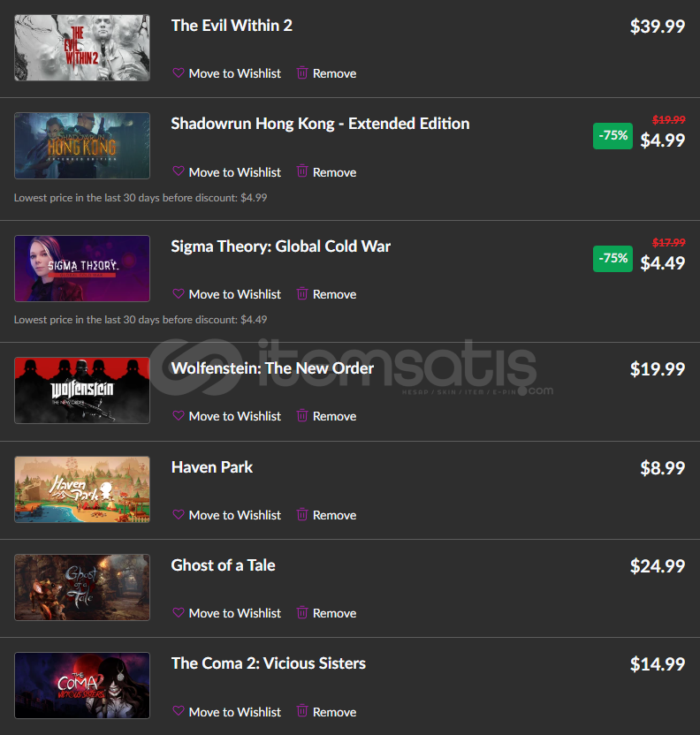The width and height of the screenshot is (700, 735).
Task: Move Haven Park to Wishlist
Action: point(227,515)
